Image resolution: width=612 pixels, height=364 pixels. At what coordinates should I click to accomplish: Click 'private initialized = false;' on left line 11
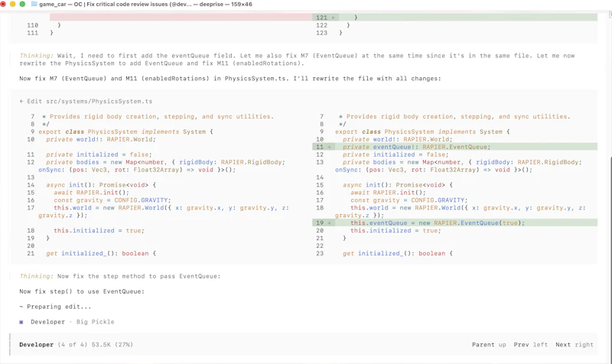coord(99,154)
